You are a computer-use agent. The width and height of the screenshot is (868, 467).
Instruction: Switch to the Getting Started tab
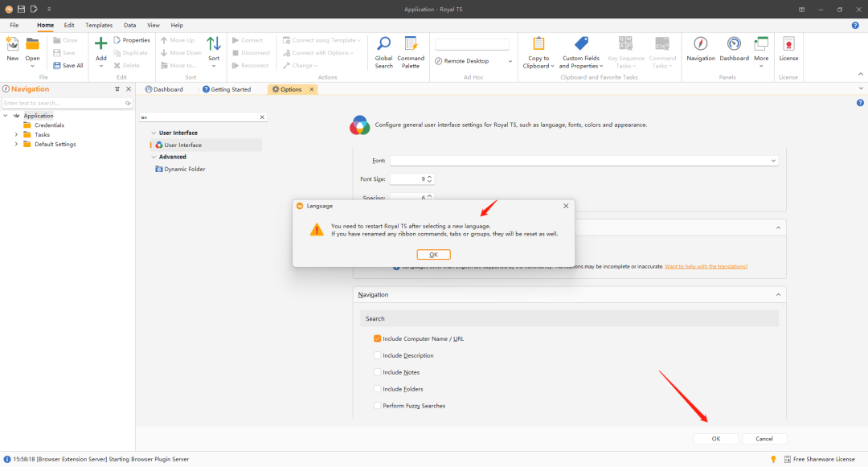[x=227, y=90]
